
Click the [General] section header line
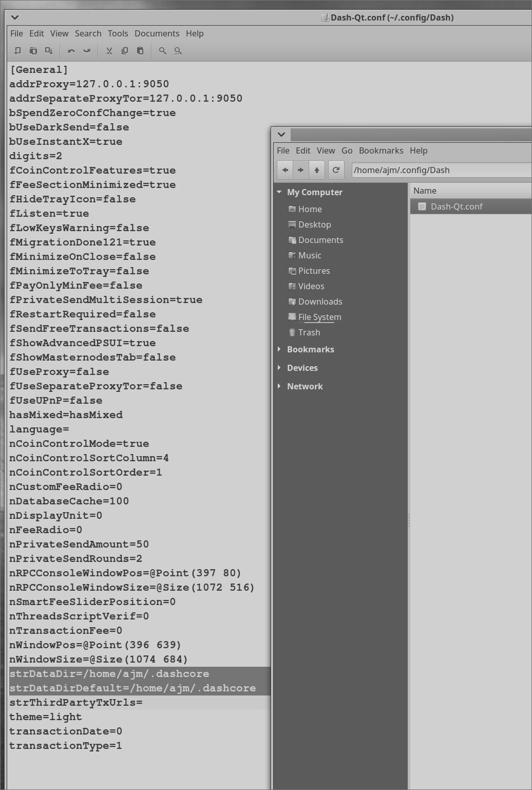[39, 70]
